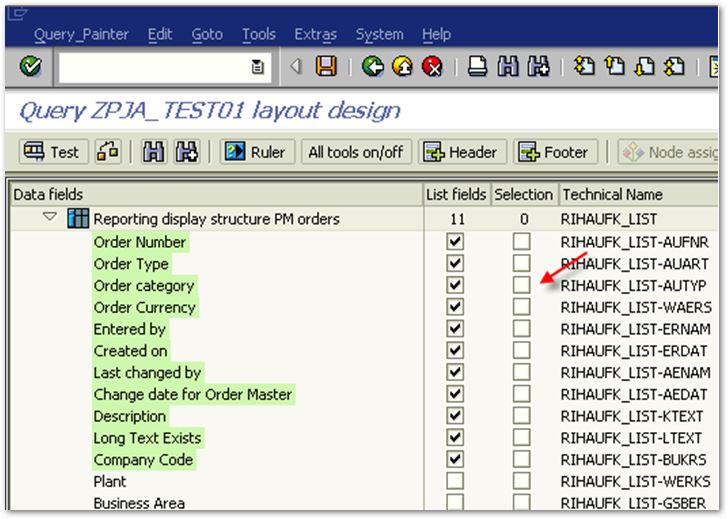Uncheck List fields box for Order Number

click(x=456, y=242)
